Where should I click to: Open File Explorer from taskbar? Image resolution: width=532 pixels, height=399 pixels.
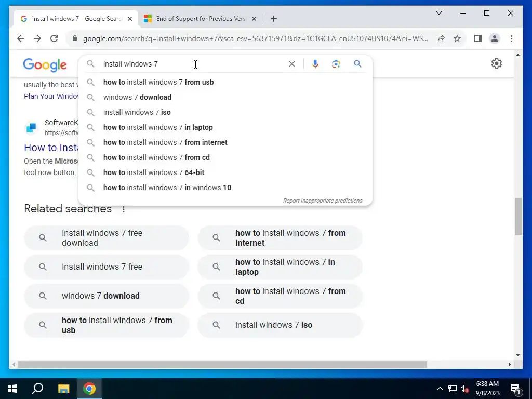[x=63, y=389]
